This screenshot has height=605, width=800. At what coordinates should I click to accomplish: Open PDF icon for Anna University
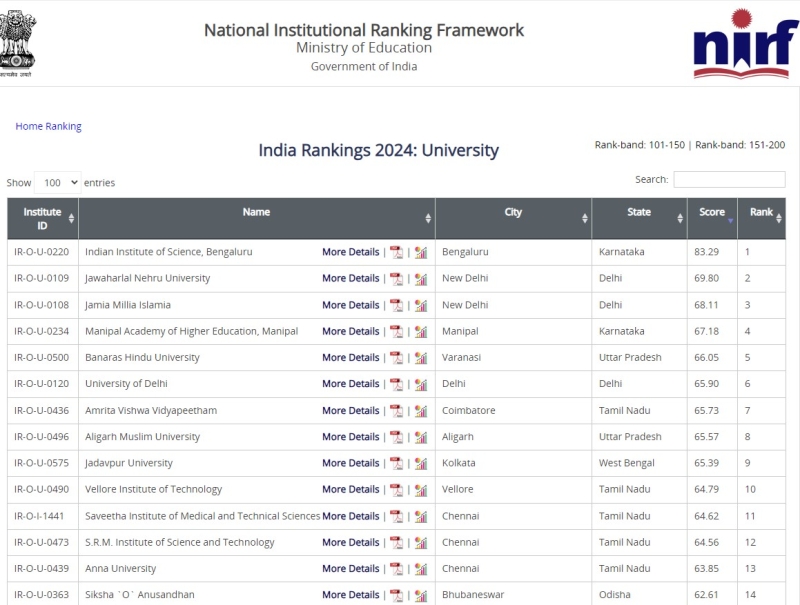click(x=396, y=569)
